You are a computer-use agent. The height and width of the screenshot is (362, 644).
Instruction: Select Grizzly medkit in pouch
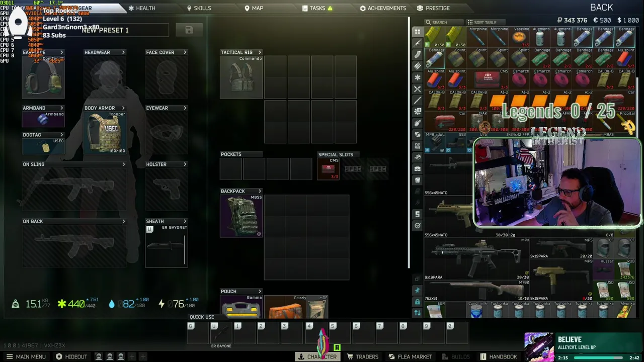coord(286,307)
